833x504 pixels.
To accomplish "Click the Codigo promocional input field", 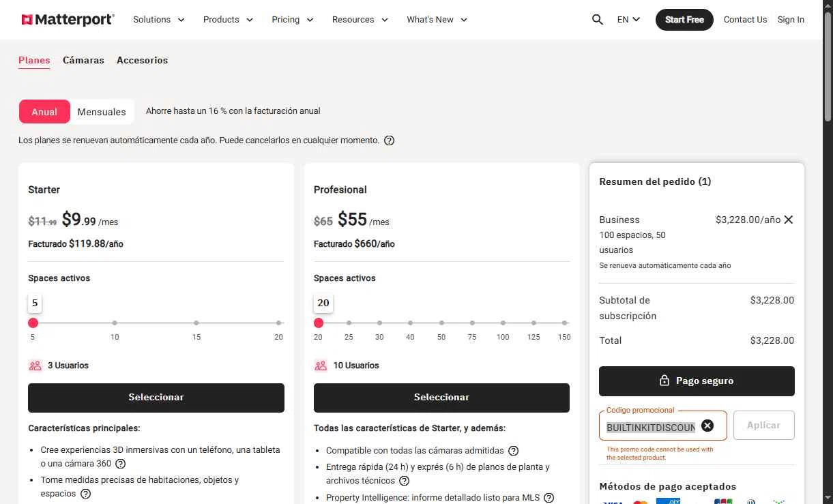I will (650, 428).
